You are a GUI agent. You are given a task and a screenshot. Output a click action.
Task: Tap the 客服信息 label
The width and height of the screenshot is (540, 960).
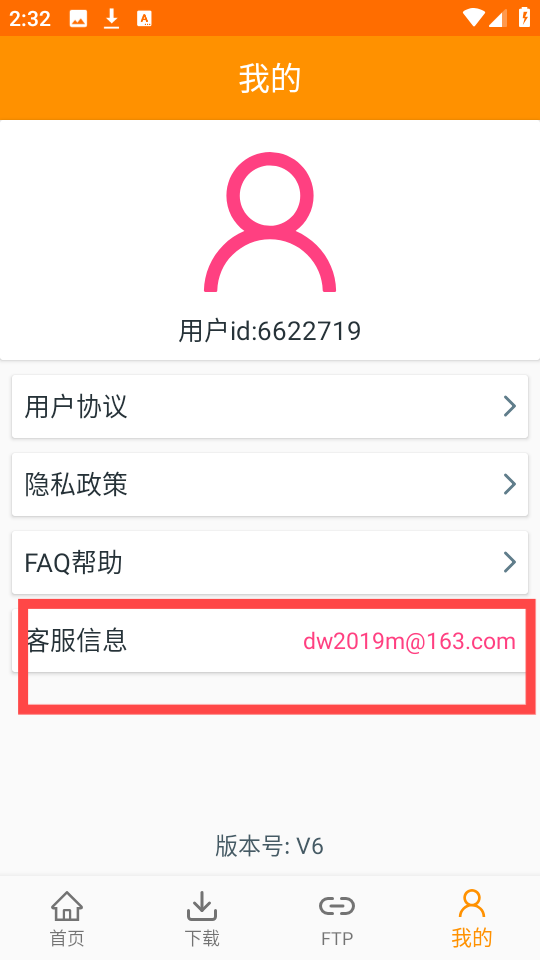(77, 640)
